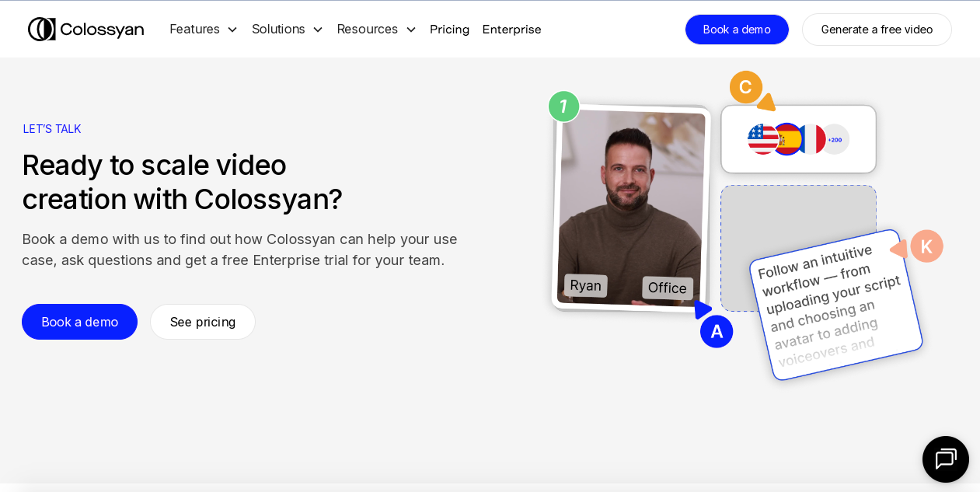This screenshot has width=980, height=492.
Task: Click the +200 languages badge
Action: [835, 139]
